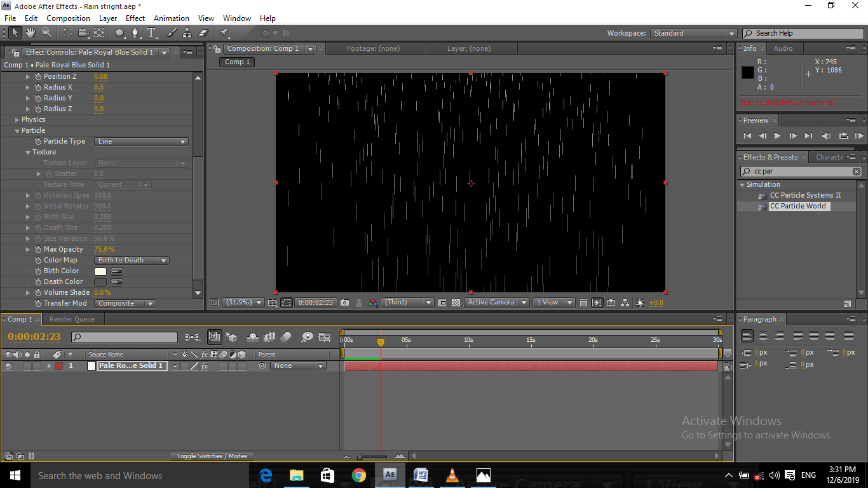868x488 pixels.
Task: Click the Reset Exposure icon
Action: click(x=640, y=303)
